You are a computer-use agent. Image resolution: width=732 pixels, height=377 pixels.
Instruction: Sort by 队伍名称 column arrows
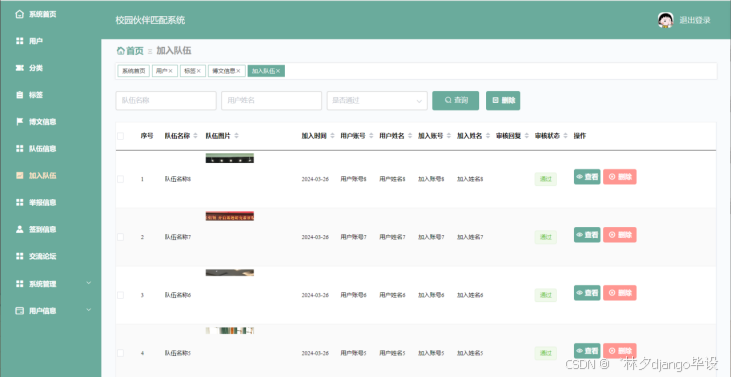[196, 136]
